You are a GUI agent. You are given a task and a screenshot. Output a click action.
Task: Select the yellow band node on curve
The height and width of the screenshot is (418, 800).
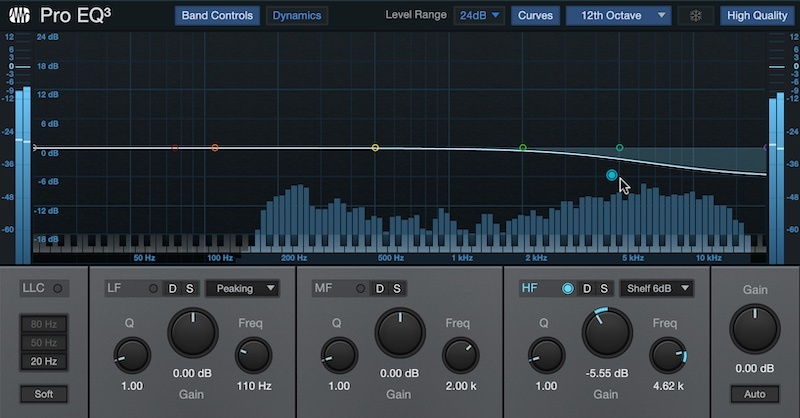point(375,147)
